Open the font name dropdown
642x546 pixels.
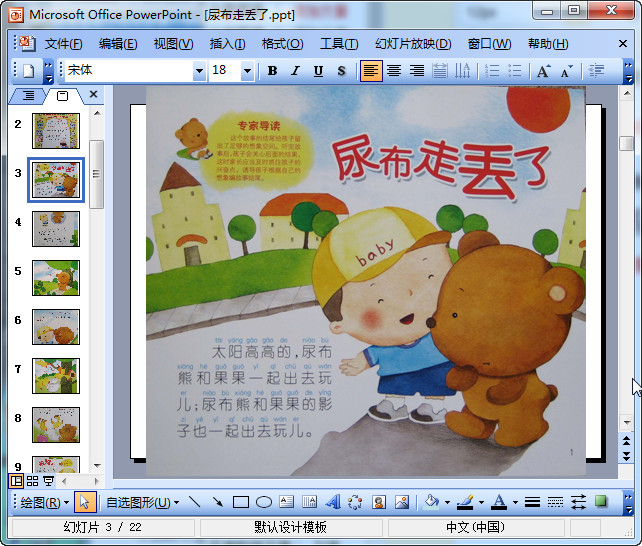(x=199, y=71)
